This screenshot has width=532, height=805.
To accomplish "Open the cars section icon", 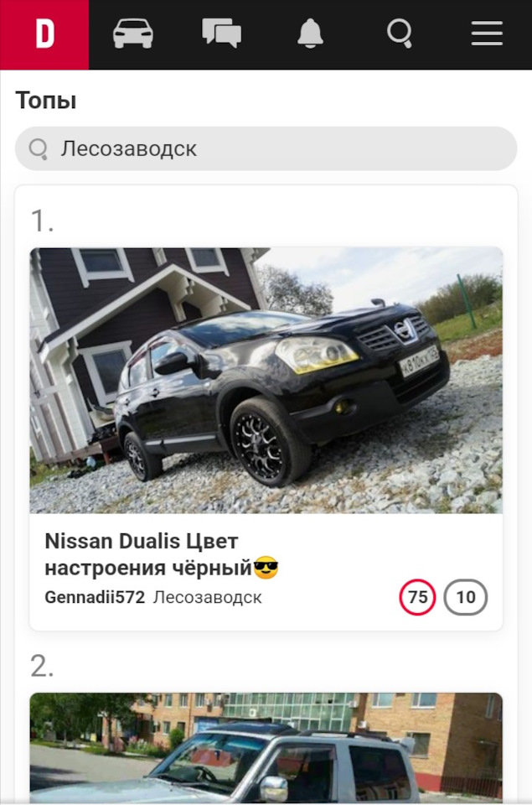I will [x=133, y=34].
